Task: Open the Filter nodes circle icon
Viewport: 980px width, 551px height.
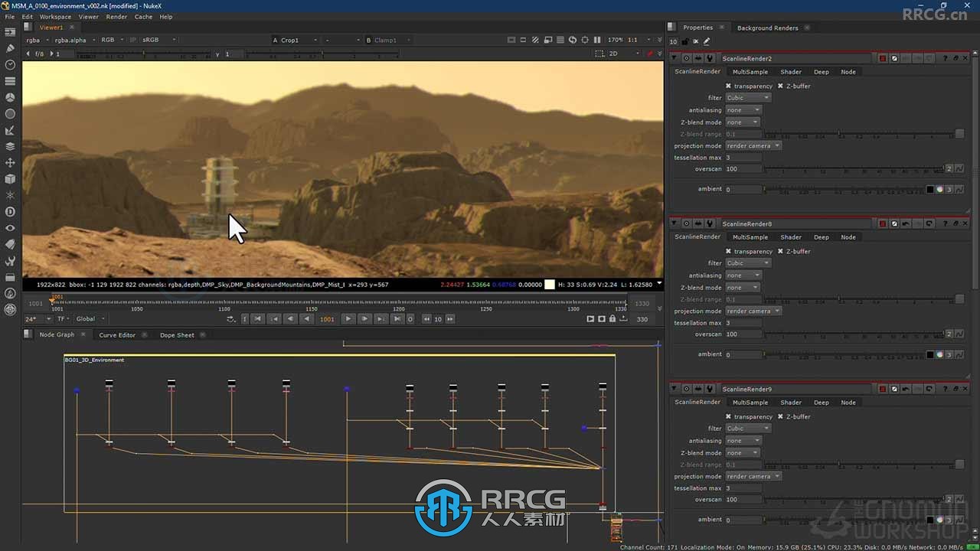Action: tap(10, 113)
